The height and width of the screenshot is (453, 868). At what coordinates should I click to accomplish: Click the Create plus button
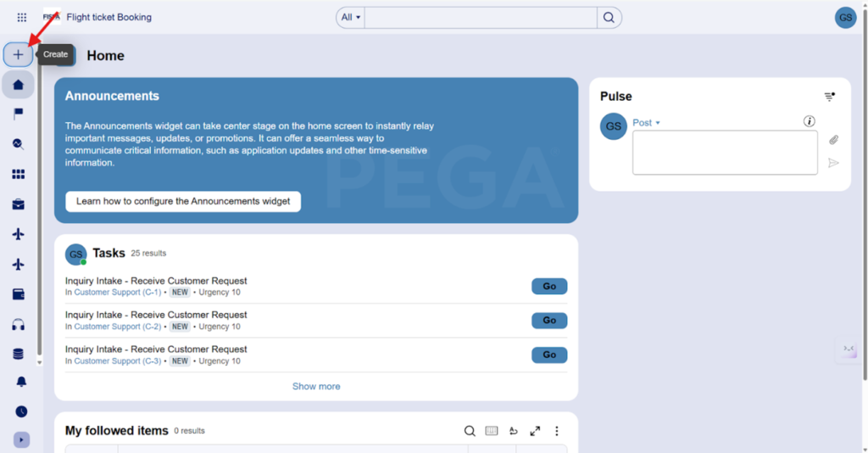click(x=19, y=54)
